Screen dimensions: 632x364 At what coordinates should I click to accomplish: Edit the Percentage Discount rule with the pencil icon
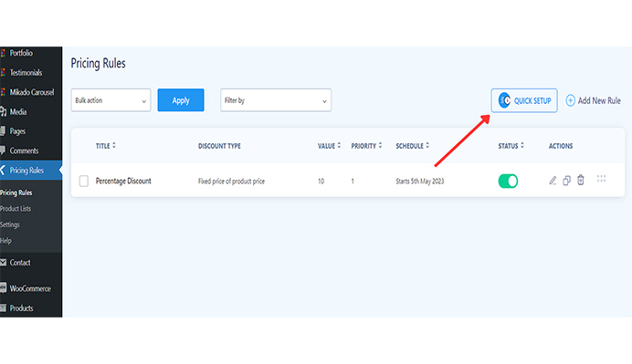tap(553, 181)
